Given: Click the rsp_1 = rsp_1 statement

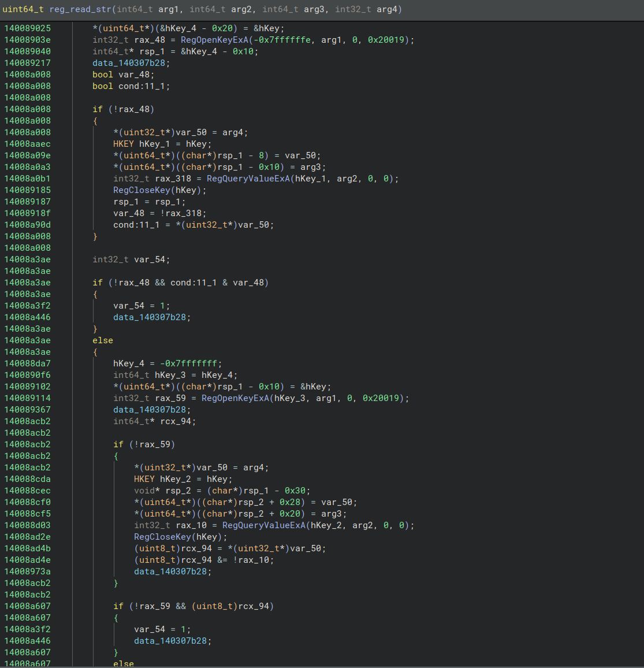Looking at the screenshot, I should [x=149, y=202].
